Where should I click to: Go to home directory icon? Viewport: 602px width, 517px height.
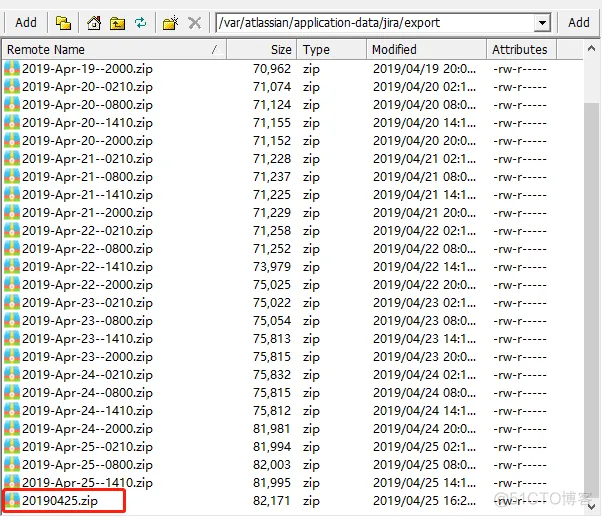[94, 23]
